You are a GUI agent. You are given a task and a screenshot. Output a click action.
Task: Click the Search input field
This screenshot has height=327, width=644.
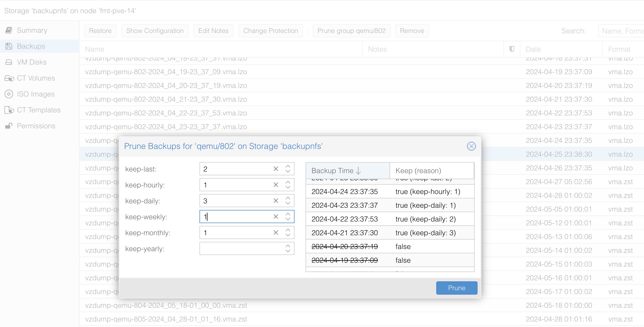[x=622, y=31]
